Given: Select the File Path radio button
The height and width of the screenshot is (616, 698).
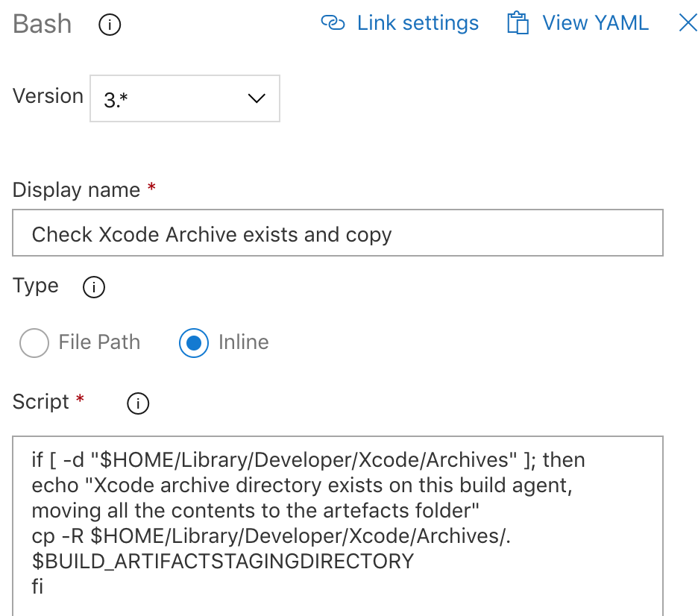Looking at the screenshot, I should (34, 343).
